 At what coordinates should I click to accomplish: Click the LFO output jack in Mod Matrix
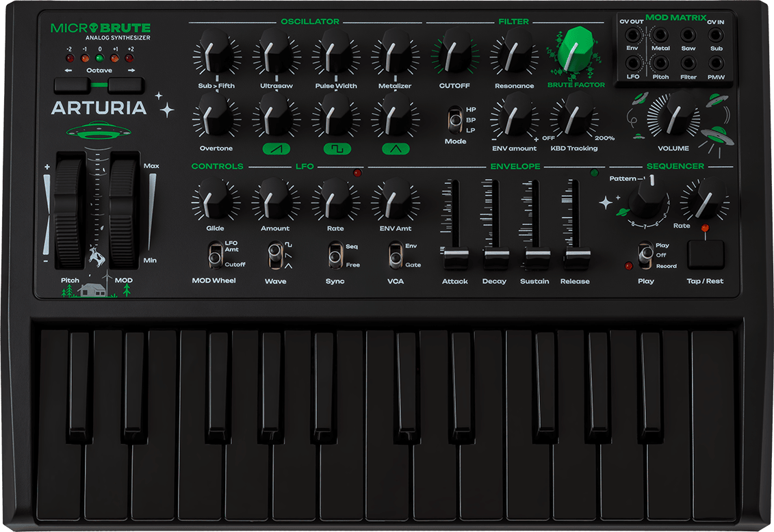click(x=632, y=63)
